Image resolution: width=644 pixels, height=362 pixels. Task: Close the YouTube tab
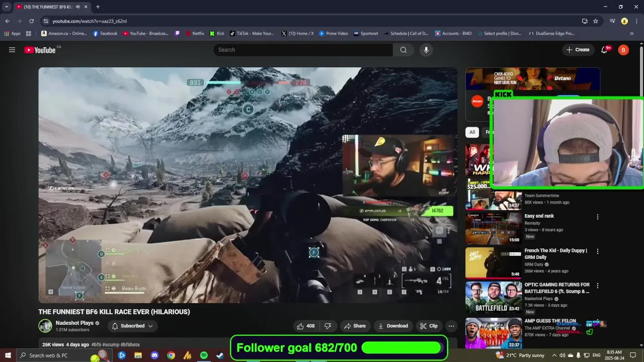(86, 7)
